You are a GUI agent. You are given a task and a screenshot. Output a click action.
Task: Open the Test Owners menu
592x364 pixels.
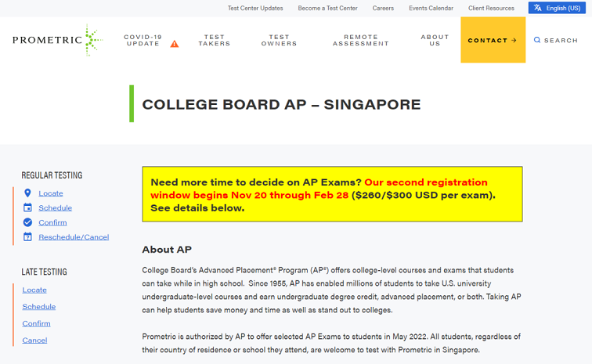279,41
